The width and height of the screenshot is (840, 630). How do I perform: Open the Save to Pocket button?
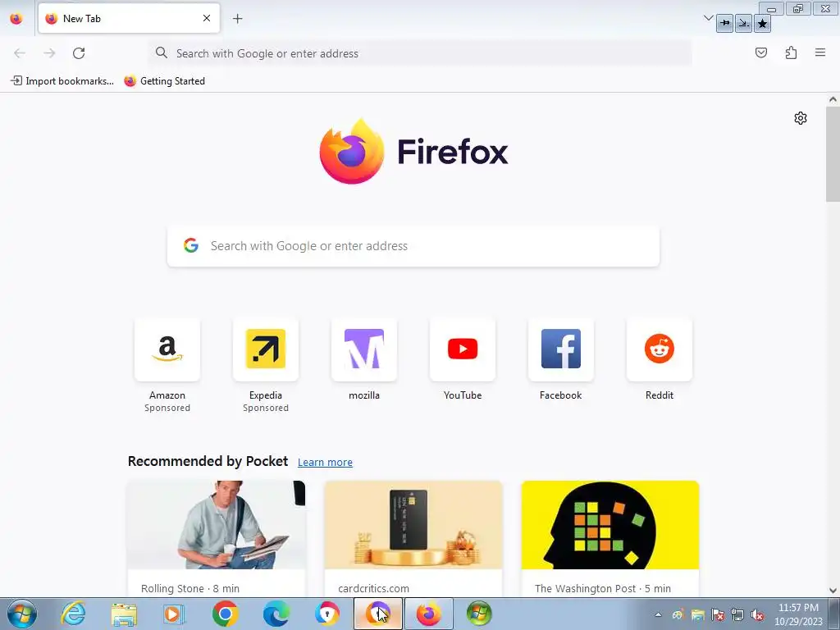760,52
